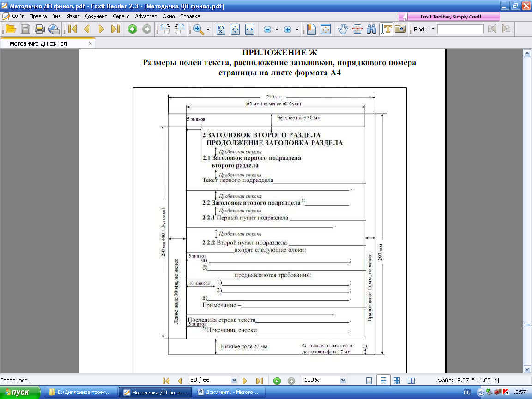532x399 pixels.
Task: Click the full screen view icon
Action: [x=326, y=30]
